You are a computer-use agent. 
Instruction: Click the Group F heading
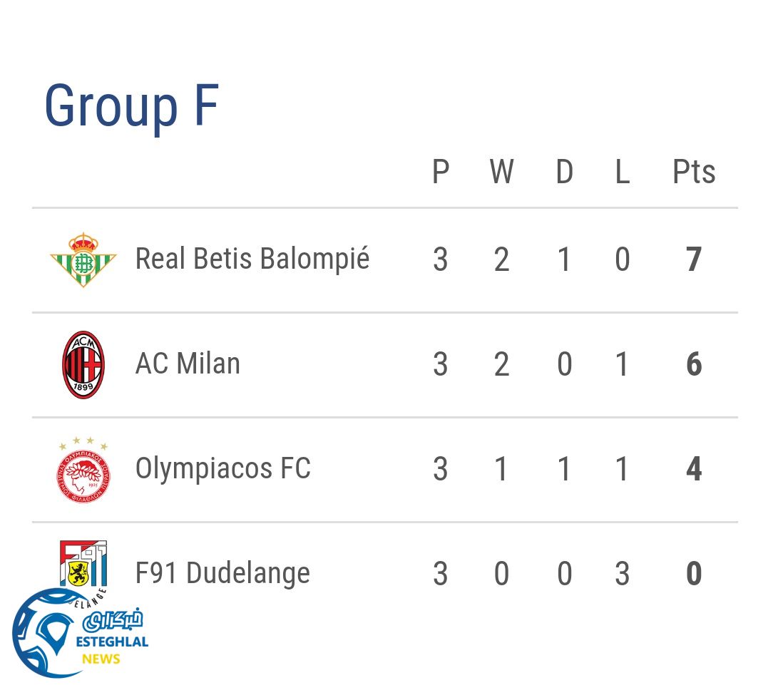[x=131, y=105]
